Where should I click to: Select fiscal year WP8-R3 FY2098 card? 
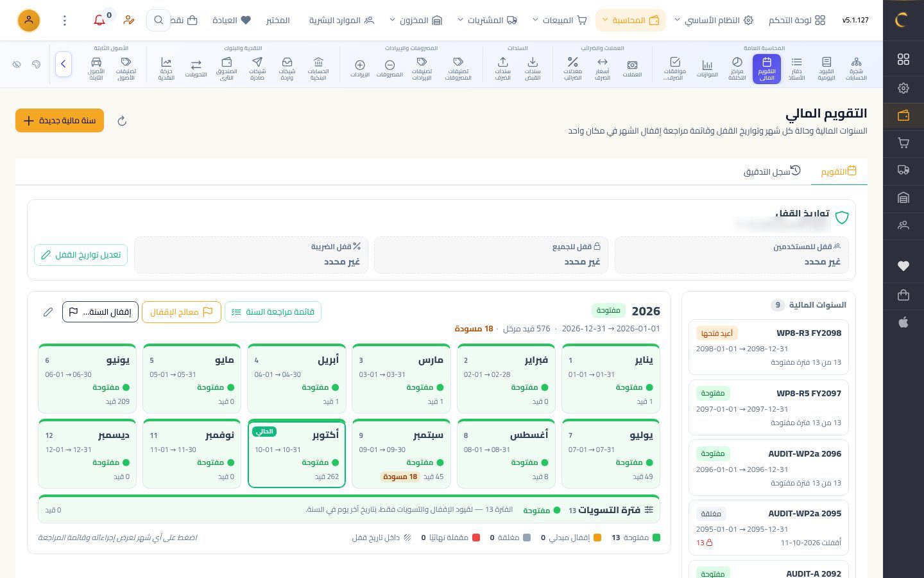click(x=769, y=347)
